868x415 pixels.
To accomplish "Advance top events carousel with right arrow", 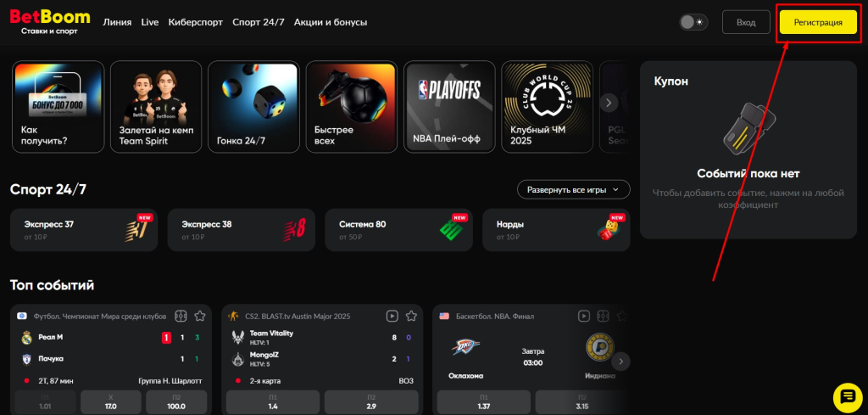I will (x=620, y=362).
